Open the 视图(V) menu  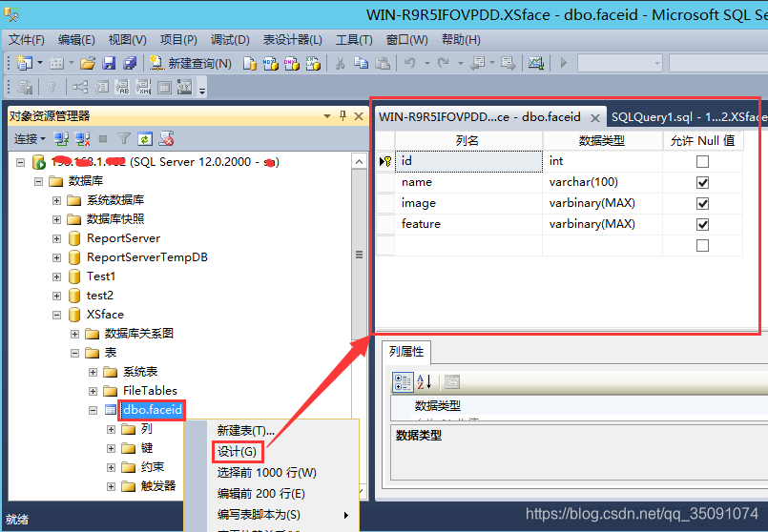[x=127, y=40]
